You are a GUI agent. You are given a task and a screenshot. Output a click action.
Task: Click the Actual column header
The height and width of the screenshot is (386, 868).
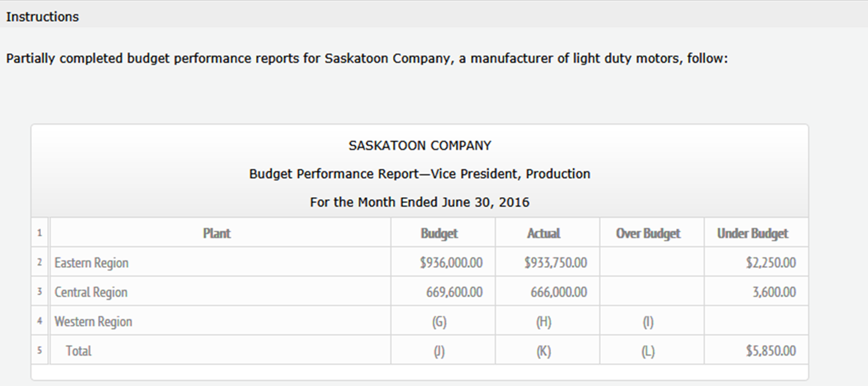coord(543,233)
